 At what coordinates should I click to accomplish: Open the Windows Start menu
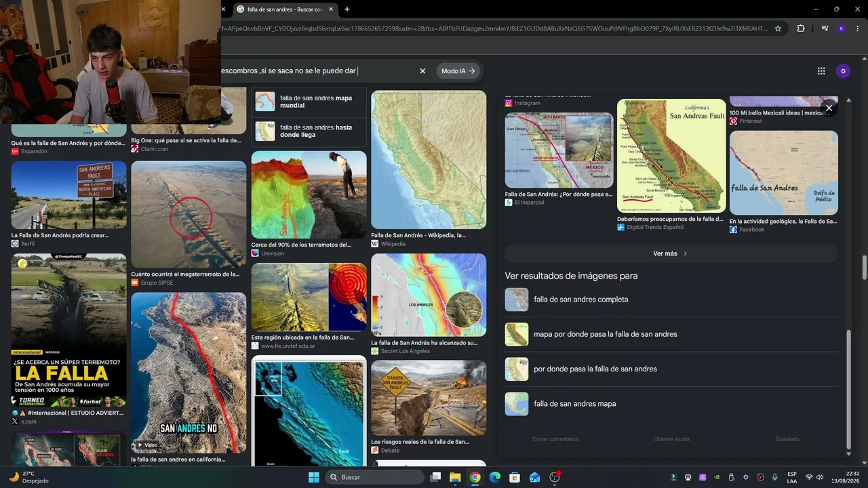coord(314,477)
